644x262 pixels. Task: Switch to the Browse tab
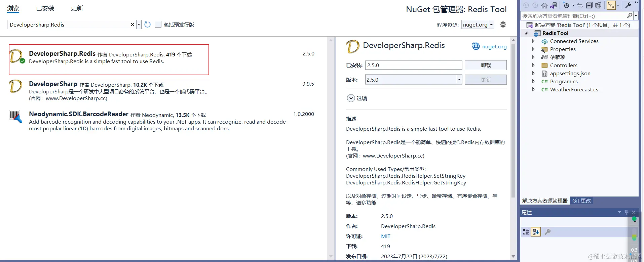tap(13, 8)
